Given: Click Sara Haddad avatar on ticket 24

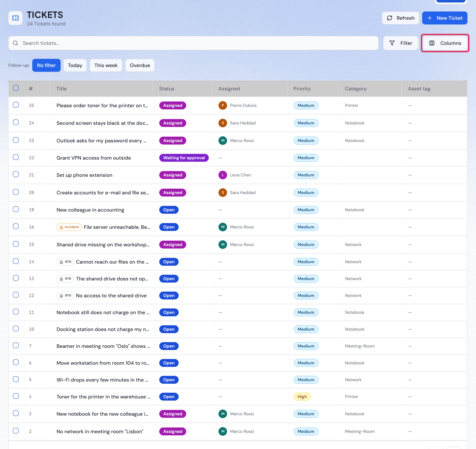Looking at the screenshot, I should click(x=223, y=123).
